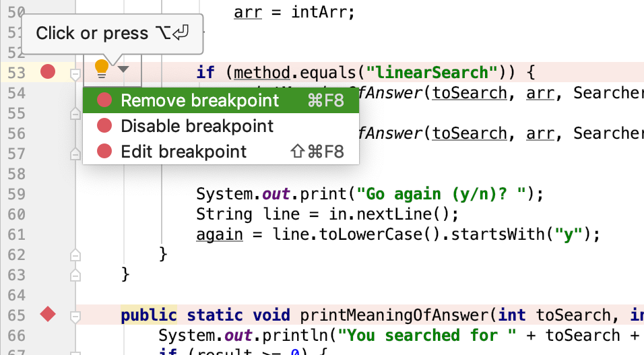This screenshot has width=644, height=355.
Task: Click the fold marker on line 55
Action: pos(75,113)
